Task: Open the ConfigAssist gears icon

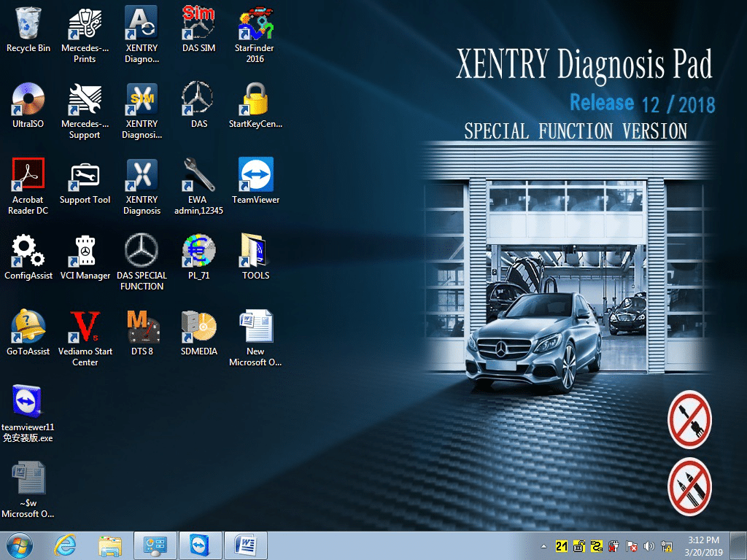Action: (x=28, y=252)
